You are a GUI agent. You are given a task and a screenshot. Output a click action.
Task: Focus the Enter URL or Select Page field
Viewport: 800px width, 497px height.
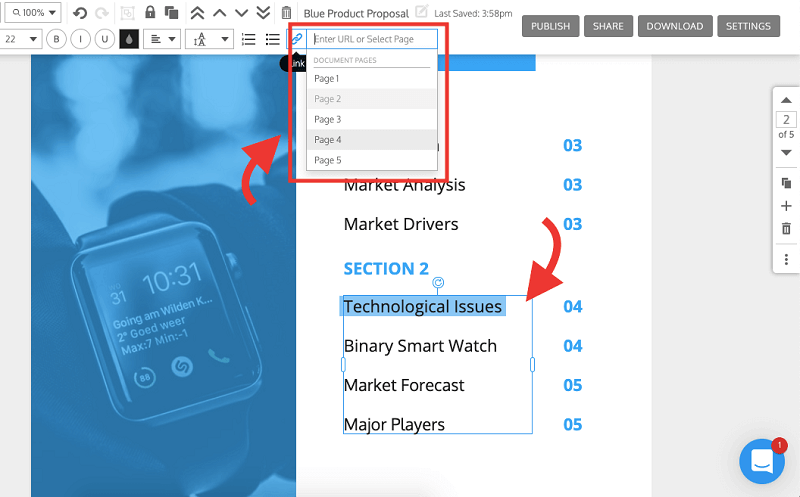point(372,39)
